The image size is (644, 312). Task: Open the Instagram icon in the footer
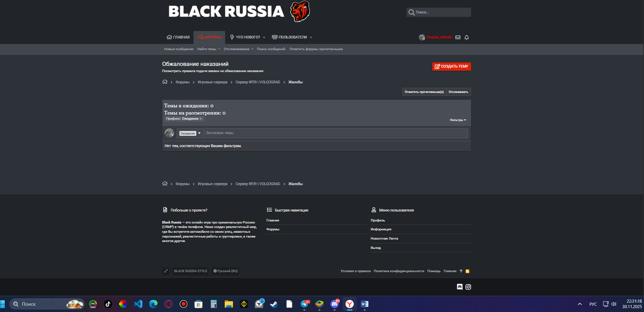[468, 287]
